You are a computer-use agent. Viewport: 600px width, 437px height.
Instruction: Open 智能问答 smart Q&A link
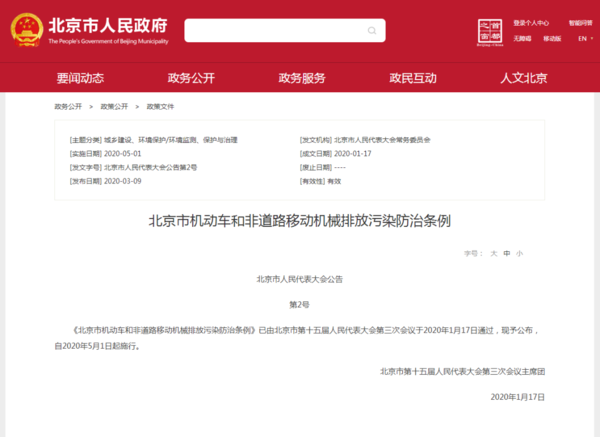coord(580,22)
